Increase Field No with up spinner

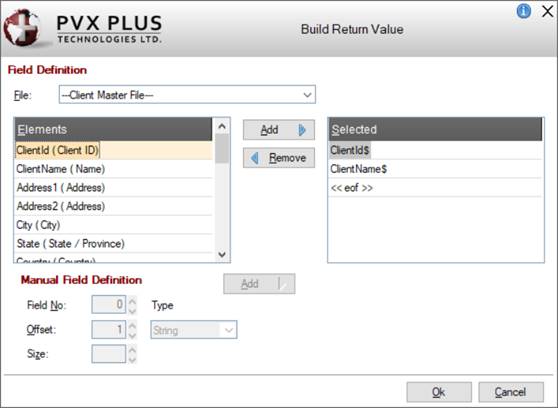click(x=132, y=301)
